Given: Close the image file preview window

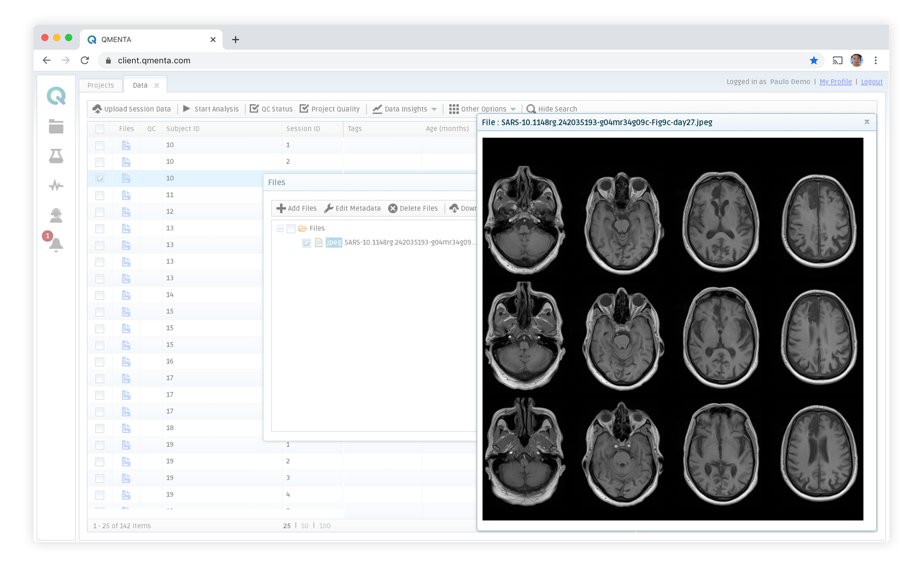Looking at the screenshot, I should [867, 122].
